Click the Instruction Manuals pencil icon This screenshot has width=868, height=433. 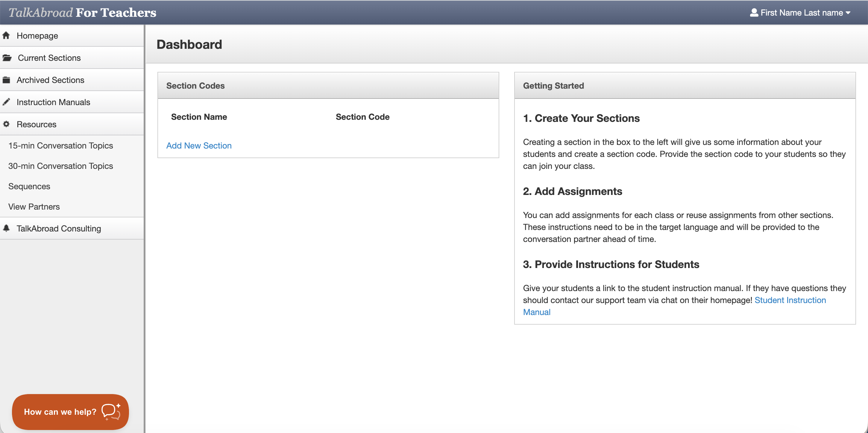coord(6,102)
